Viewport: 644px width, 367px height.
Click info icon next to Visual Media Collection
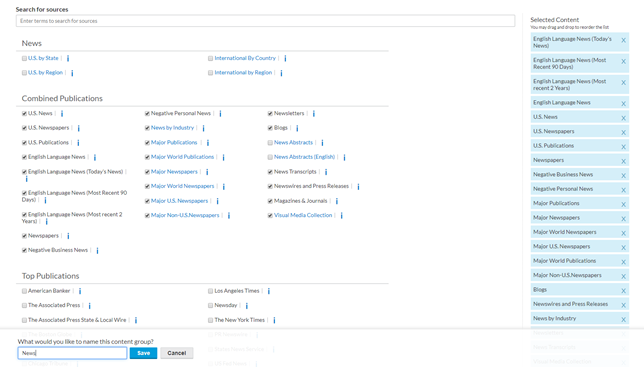click(341, 216)
